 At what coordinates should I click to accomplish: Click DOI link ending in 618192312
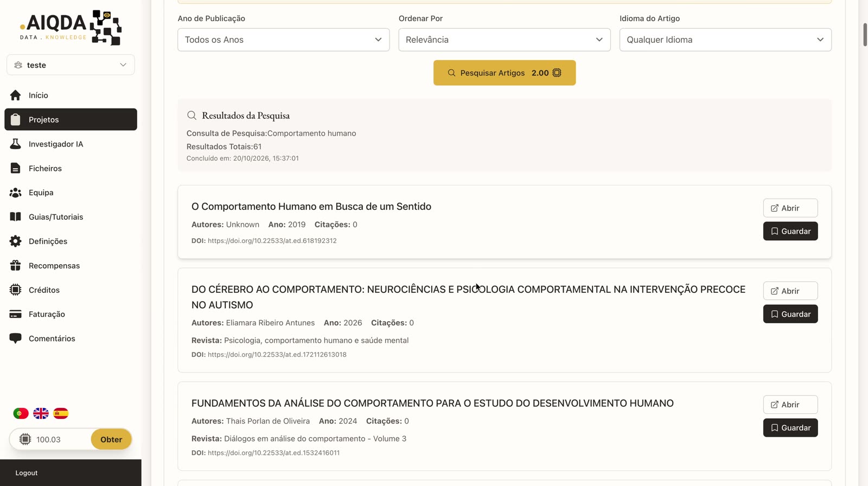[272, 241]
